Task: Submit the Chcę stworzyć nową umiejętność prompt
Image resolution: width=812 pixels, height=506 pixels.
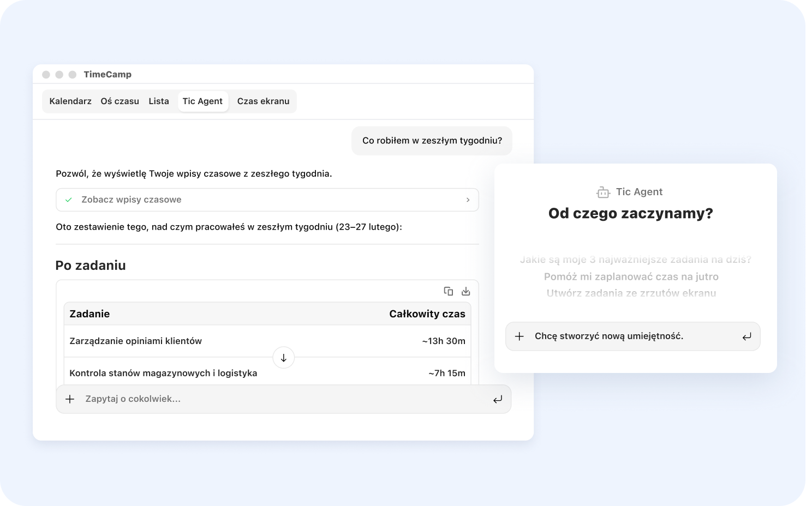Action: pyautogui.click(x=747, y=336)
